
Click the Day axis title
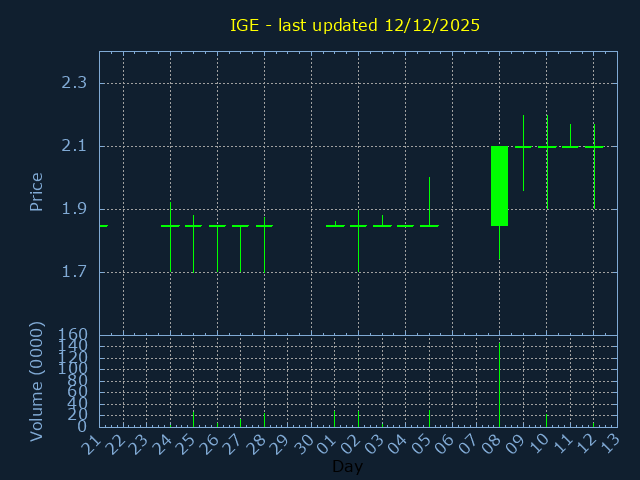347,467
